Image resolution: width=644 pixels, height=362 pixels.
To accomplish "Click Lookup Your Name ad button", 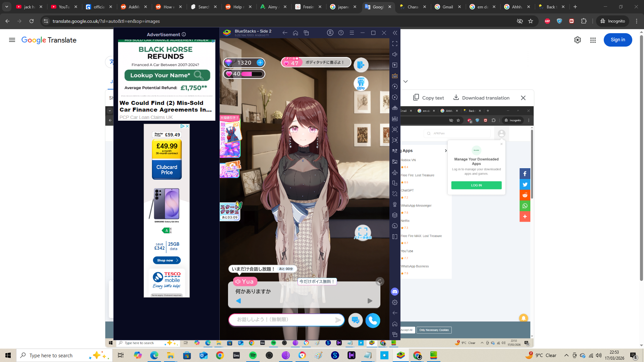I will [x=167, y=75].
